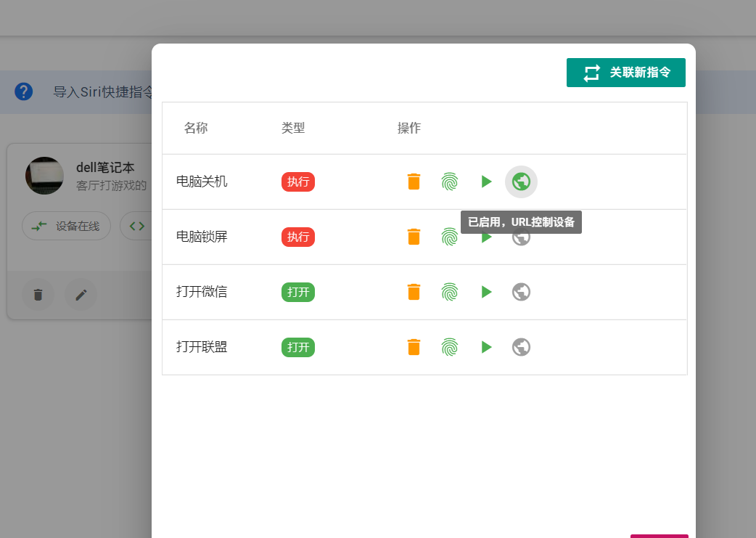Delete the 电脑关机 command
756x538 pixels.
[414, 182]
